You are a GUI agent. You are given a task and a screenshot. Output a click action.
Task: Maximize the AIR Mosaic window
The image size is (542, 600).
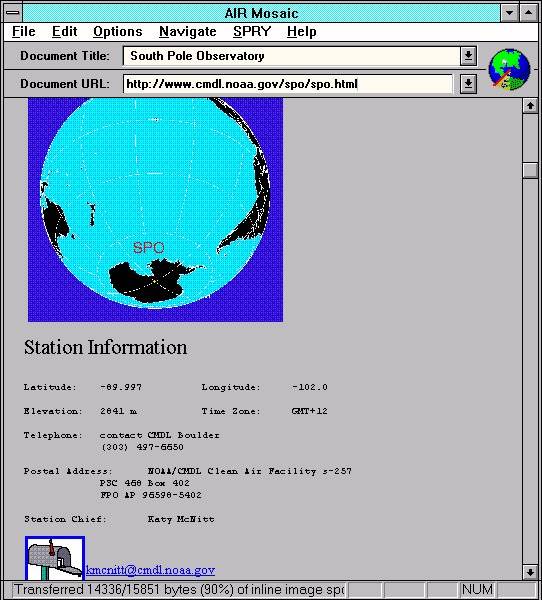click(x=528, y=13)
